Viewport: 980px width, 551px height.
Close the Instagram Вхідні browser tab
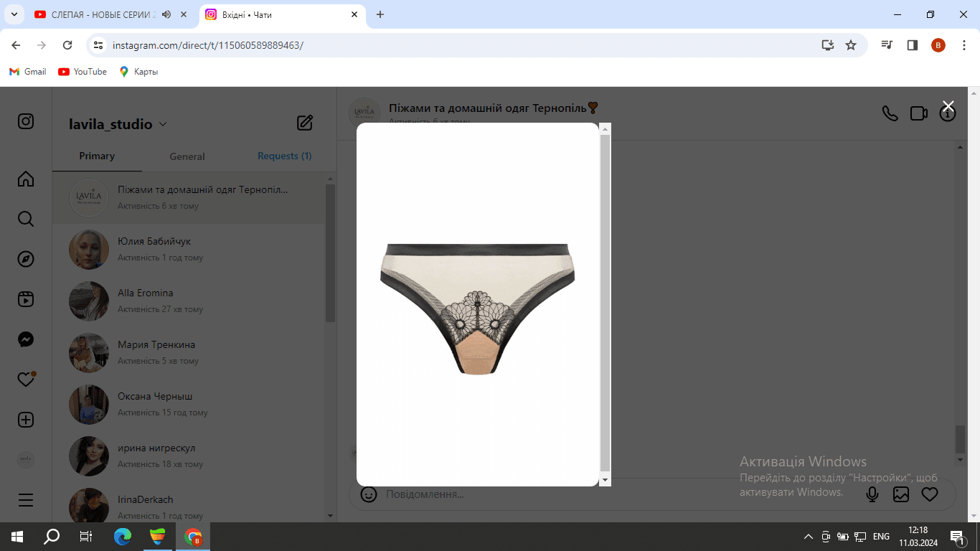354,14
